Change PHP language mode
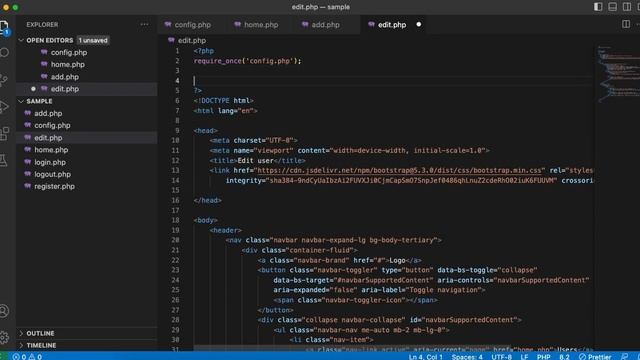The width and height of the screenshot is (640, 360). click(543, 356)
